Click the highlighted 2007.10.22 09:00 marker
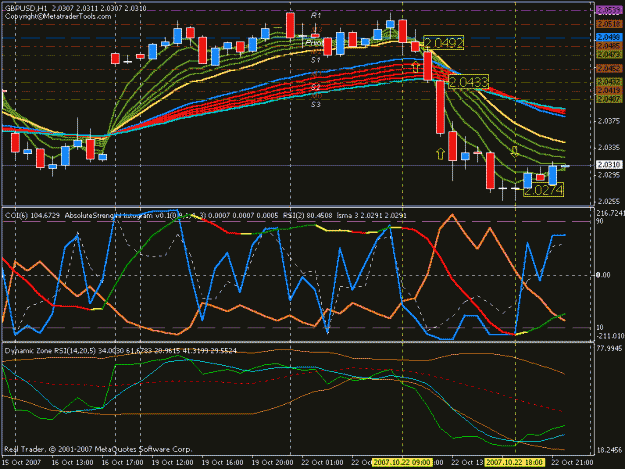This screenshot has height=469, width=625. click(x=402, y=463)
